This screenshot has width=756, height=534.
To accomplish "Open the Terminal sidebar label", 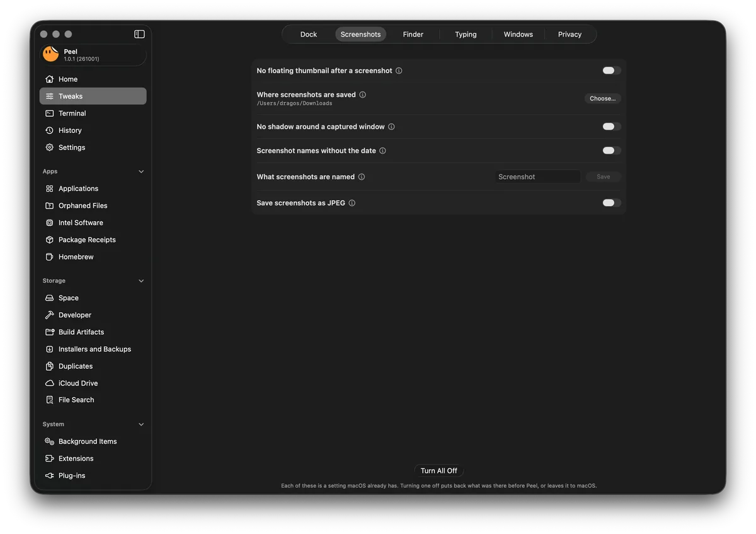I will 72,113.
